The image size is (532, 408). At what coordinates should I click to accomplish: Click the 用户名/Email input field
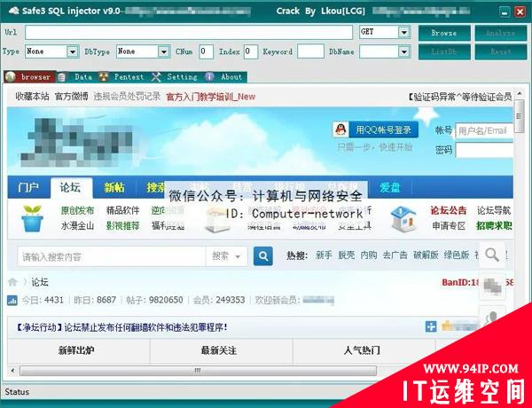click(x=484, y=130)
